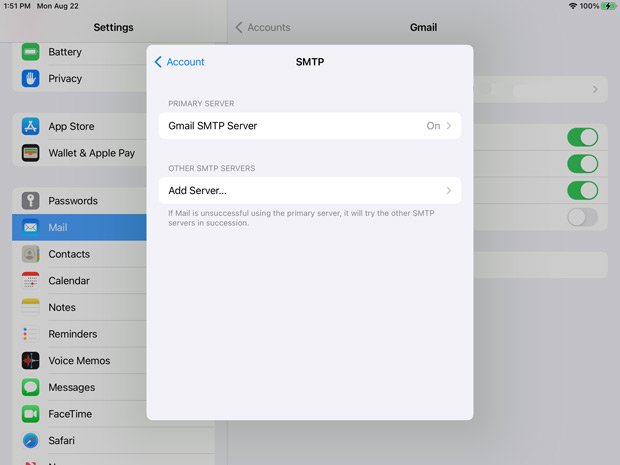620x465 pixels.
Task: Toggle the second green switch in Gmail pane
Action: pyautogui.click(x=582, y=164)
